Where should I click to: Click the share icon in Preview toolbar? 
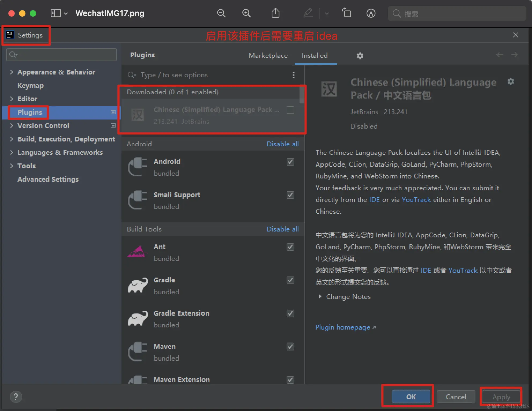point(275,13)
